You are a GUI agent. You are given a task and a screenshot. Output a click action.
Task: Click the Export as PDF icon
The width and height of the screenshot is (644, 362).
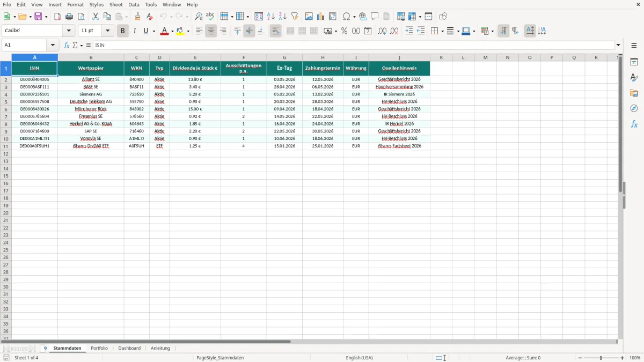click(57, 17)
